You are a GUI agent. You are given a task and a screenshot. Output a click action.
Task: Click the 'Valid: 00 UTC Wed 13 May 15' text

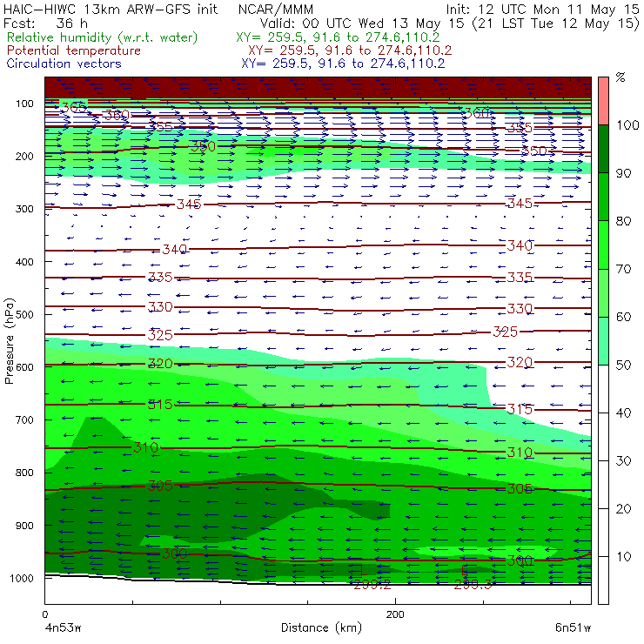coord(364,23)
